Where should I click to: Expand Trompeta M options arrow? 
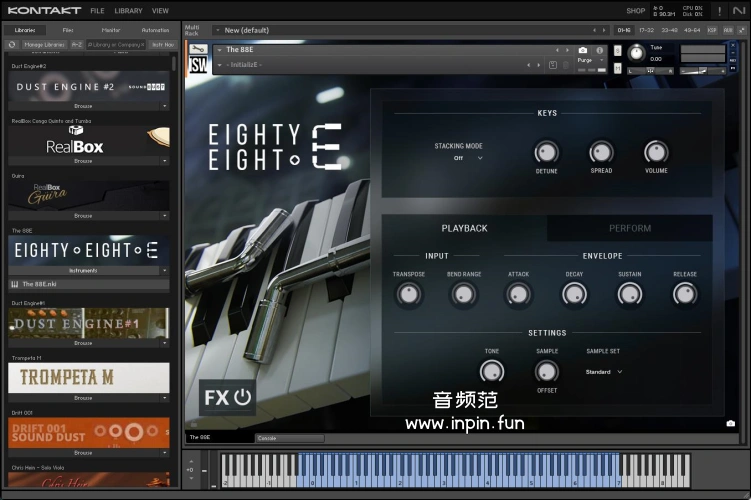(x=164, y=398)
